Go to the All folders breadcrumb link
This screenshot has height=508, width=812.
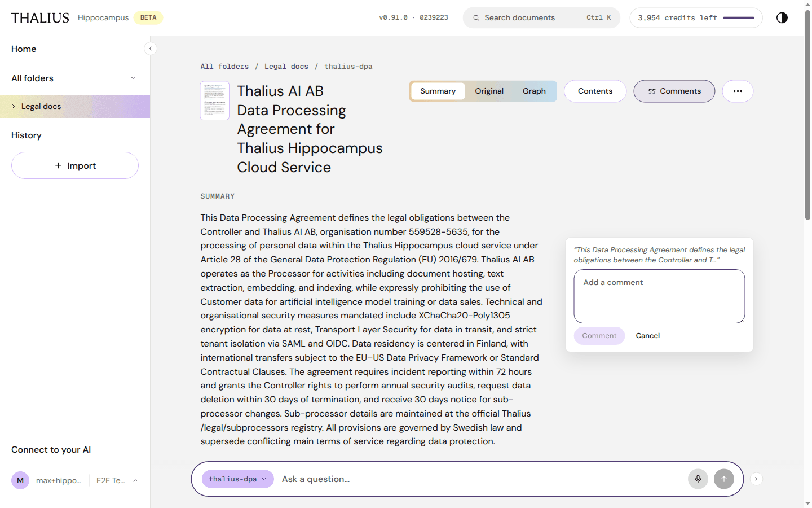point(224,67)
